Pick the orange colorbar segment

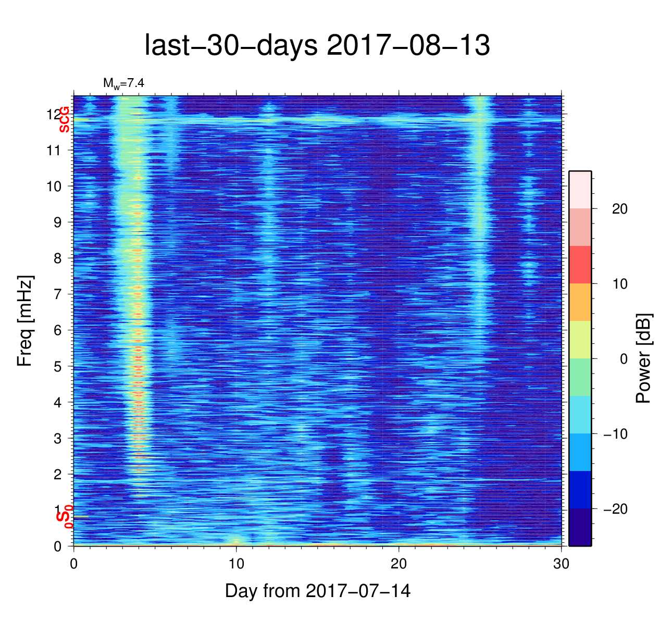(580, 302)
